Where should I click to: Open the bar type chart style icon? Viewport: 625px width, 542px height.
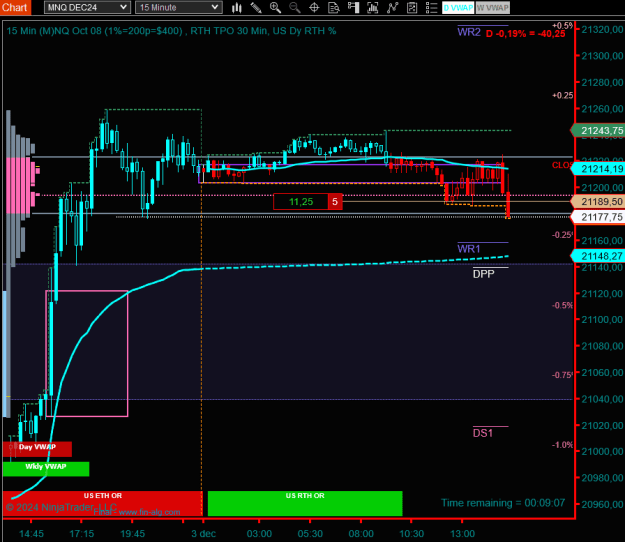click(x=237, y=8)
